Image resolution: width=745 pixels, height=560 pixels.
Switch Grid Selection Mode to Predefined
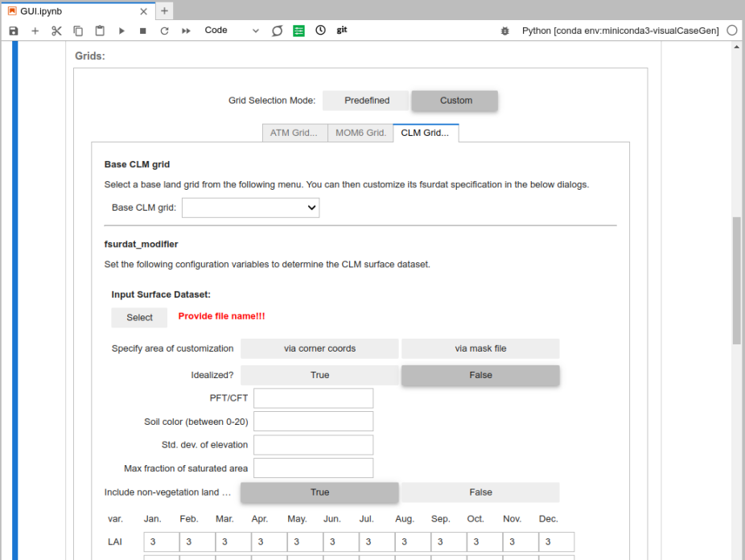pyautogui.click(x=366, y=101)
